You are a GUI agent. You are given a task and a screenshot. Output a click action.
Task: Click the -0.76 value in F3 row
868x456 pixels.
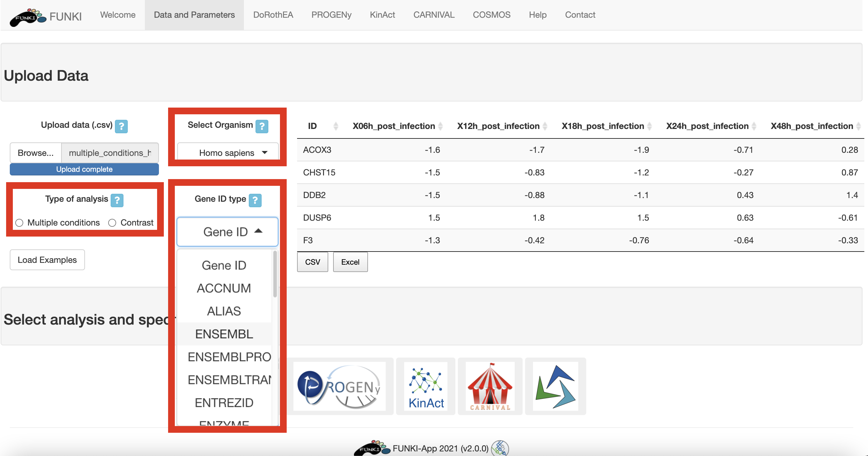[639, 240]
